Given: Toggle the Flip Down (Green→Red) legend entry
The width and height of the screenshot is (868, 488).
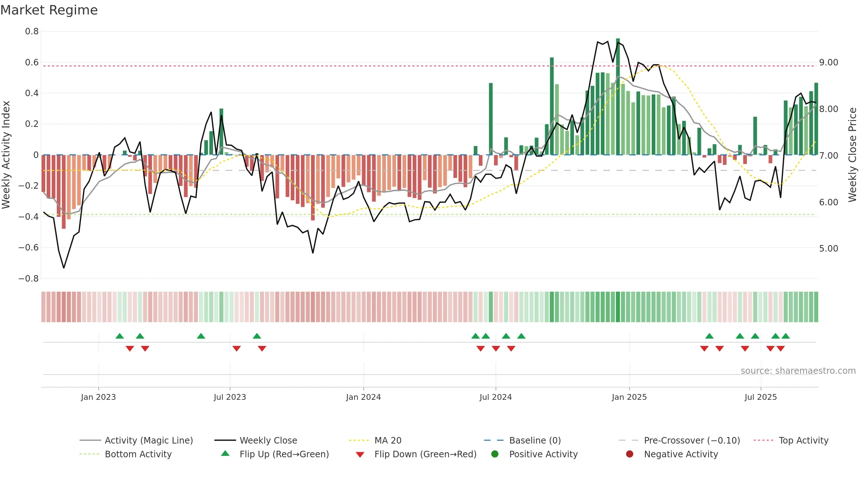Looking at the screenshot, I should pyautogui.click(x=416, y=454).
